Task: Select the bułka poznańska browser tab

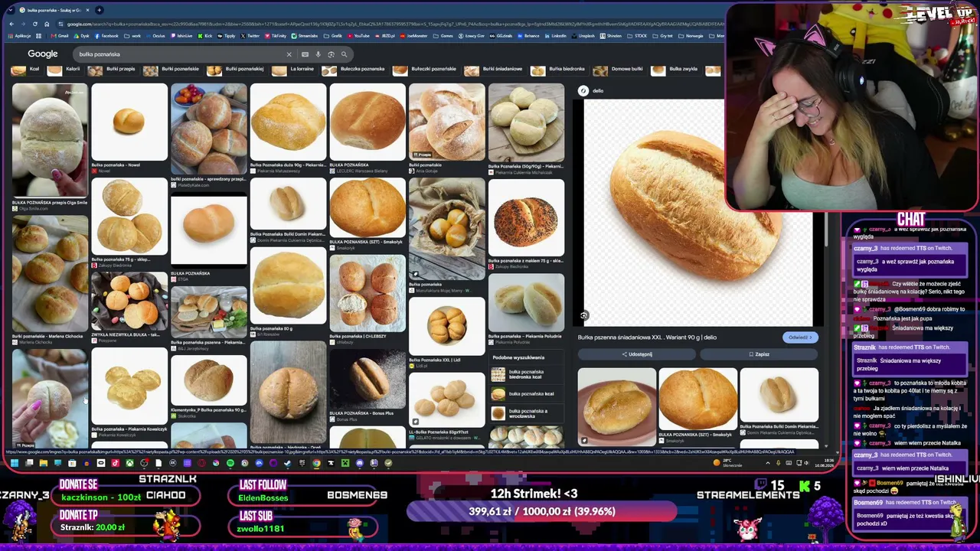Action: tap(54, 10)
